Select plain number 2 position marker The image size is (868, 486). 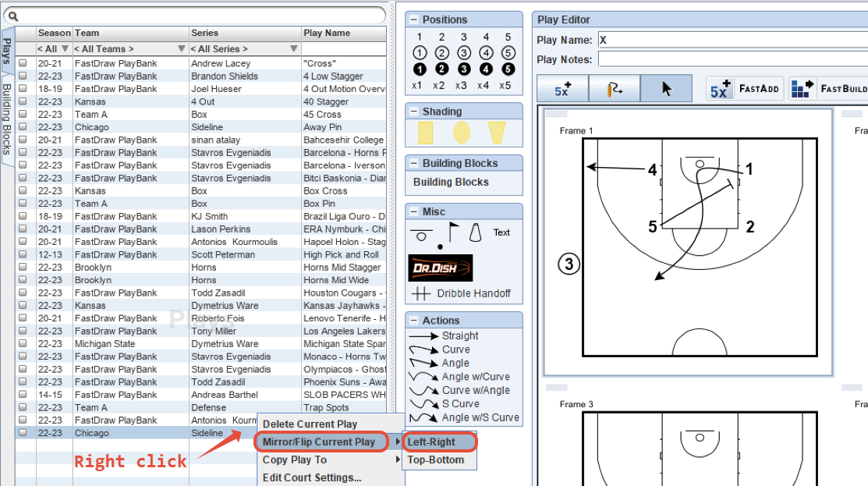[x=441, y=37]
